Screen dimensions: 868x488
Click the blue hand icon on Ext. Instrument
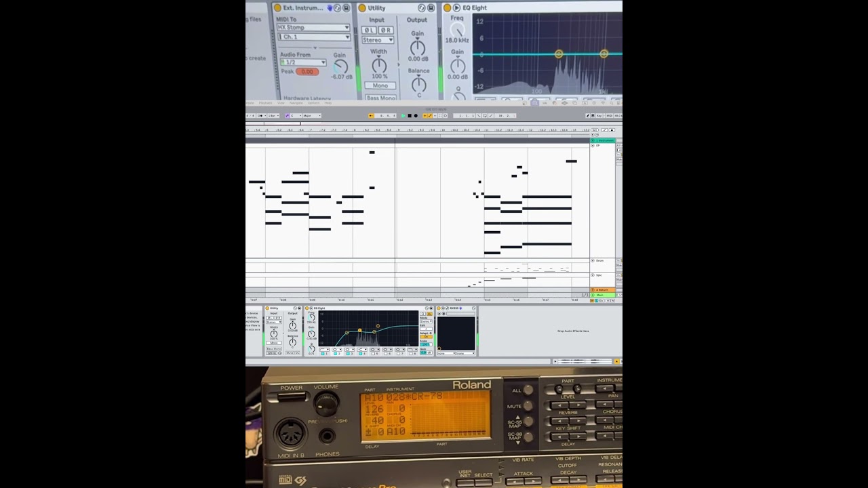330,8
